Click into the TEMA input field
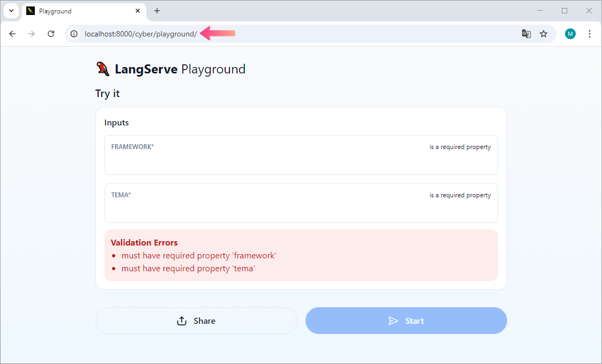602x364 pixels. pos(301,203)
